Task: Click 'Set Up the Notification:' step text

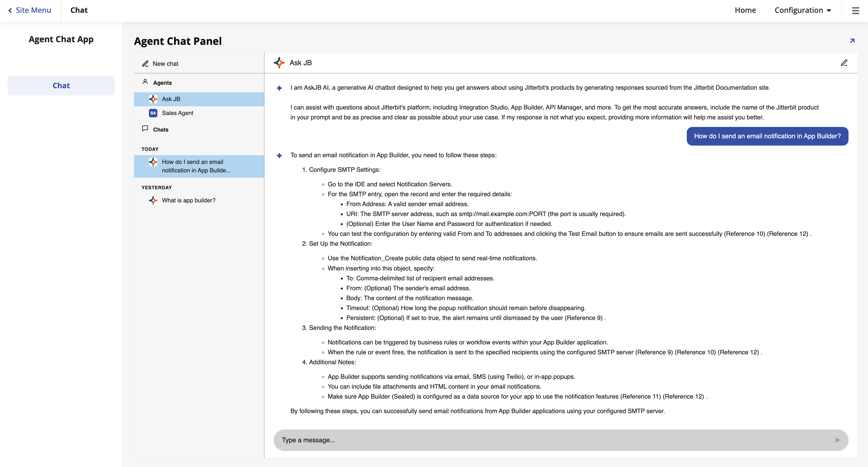Action: (x=341, y=244)
